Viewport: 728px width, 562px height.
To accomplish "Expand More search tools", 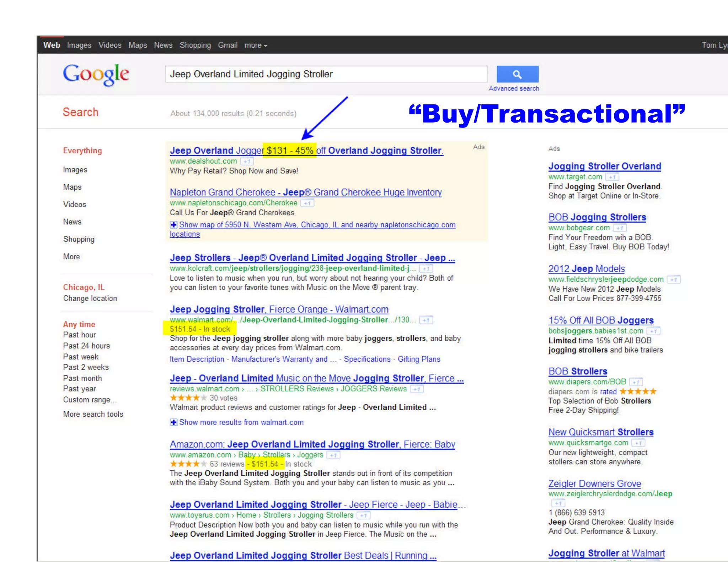I will tap(93, 414).
